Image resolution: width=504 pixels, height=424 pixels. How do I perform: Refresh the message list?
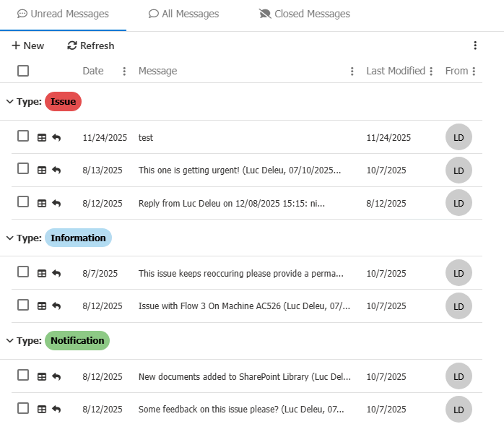click(x=91, y=46)
